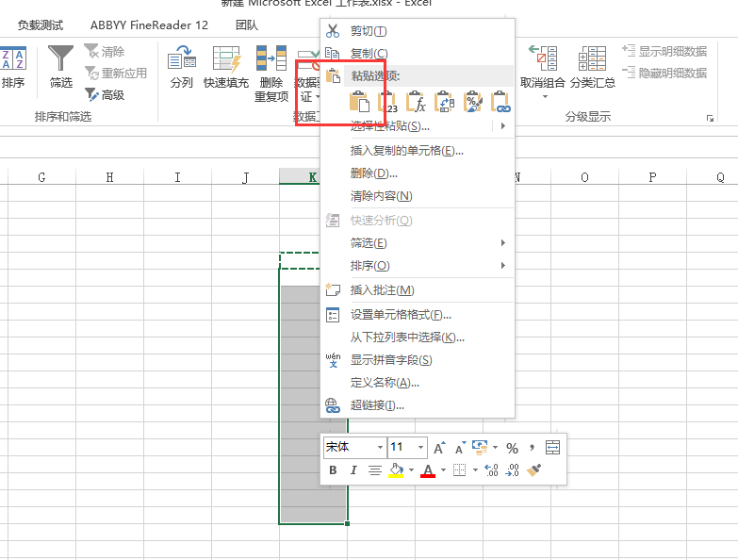Expand Sort (排序) submenu arrow

coord(503,266)
